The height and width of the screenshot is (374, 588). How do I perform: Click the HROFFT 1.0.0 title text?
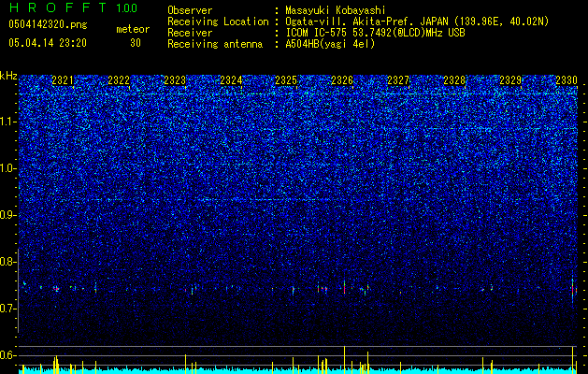(74, 7)
